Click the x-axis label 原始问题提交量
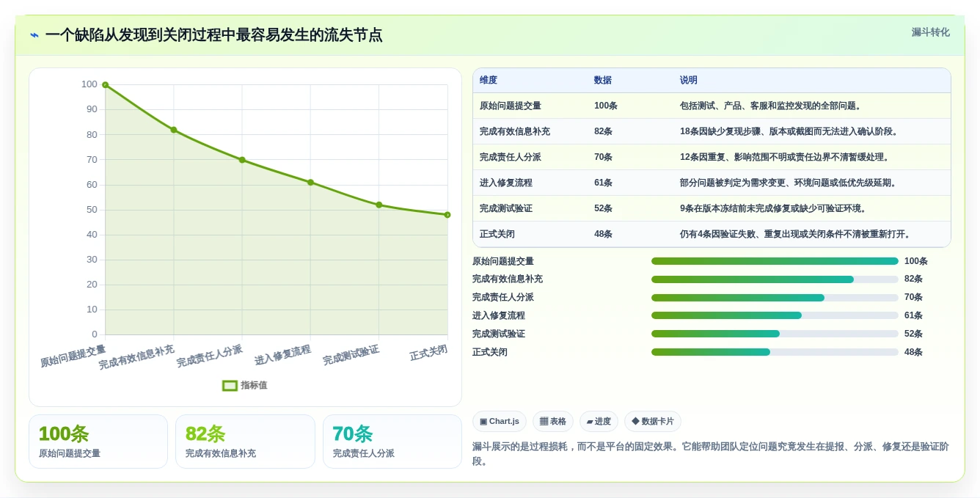This screenshot has width=980, height=498. pyautogui.click(x=73, y=356)
